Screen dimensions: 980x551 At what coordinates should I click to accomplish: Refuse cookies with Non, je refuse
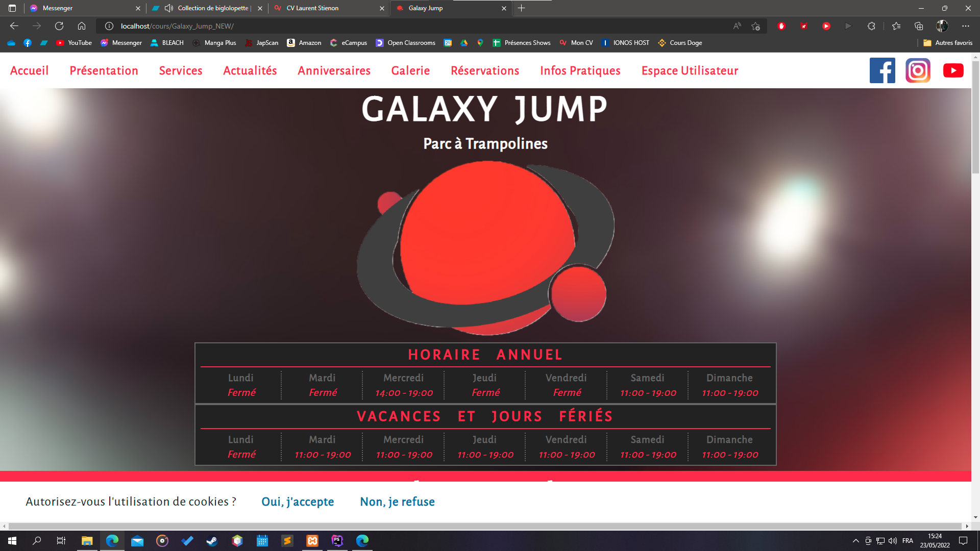click(x=397, y=502)
